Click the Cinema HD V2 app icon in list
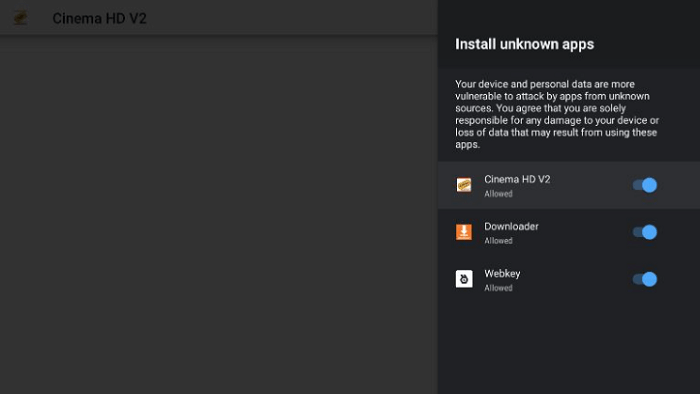Image resolution: width=700 pixels, height=394 pixels. (x=464, y=185)
